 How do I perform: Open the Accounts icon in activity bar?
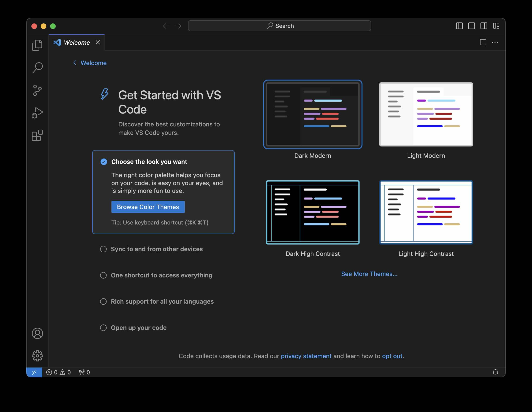[37, 333]
